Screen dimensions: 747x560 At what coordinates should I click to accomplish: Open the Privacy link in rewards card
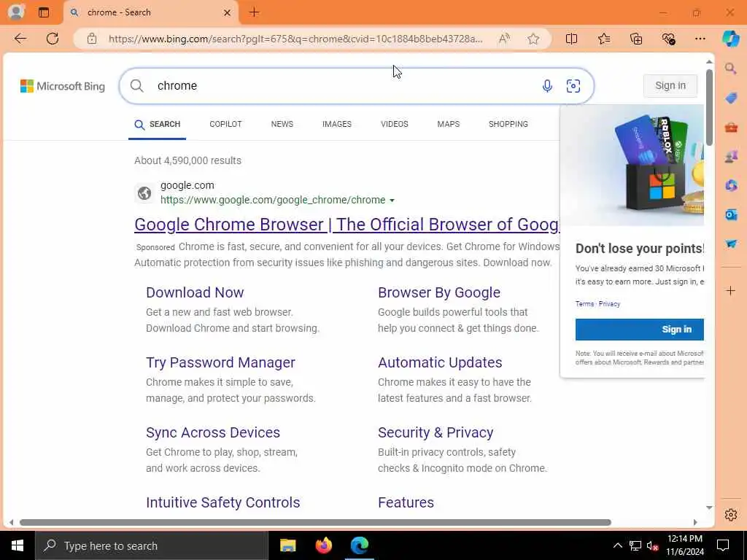click(609, 304)
